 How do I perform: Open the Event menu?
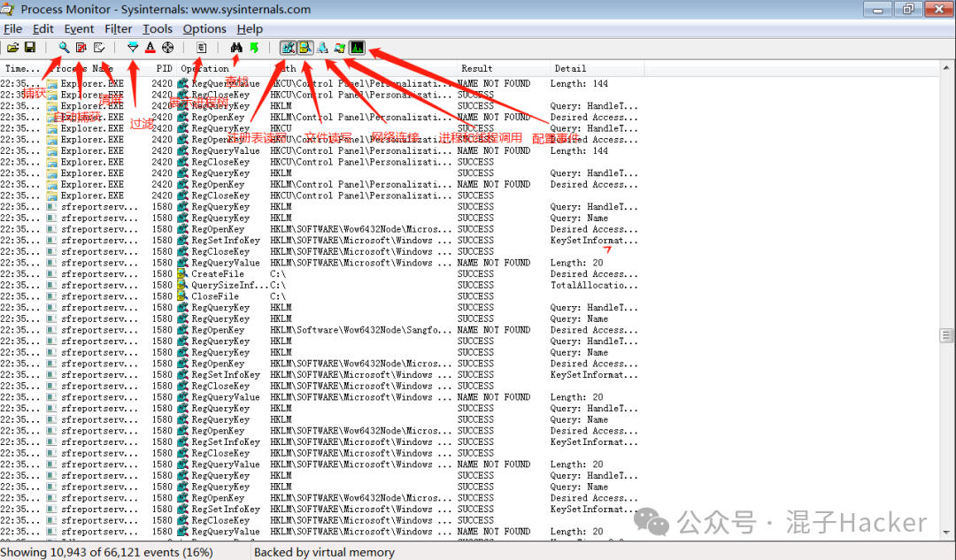click(x=80, y=28)
